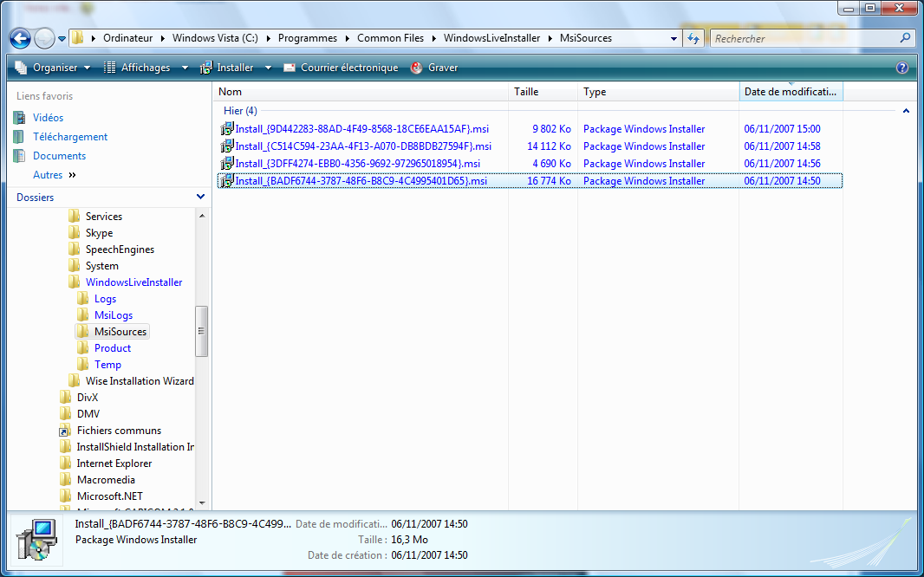Screen dimensions: 924x577
Task: Select the msi file starting with Install_{3DFF4274
Action: (x=357, y=164)
